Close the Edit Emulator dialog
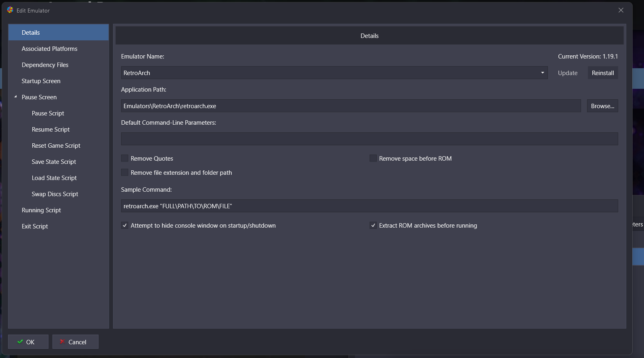Image resolution: width=644 pixels, height=358 pixels. pyautogui.click(x=621, y=10)
